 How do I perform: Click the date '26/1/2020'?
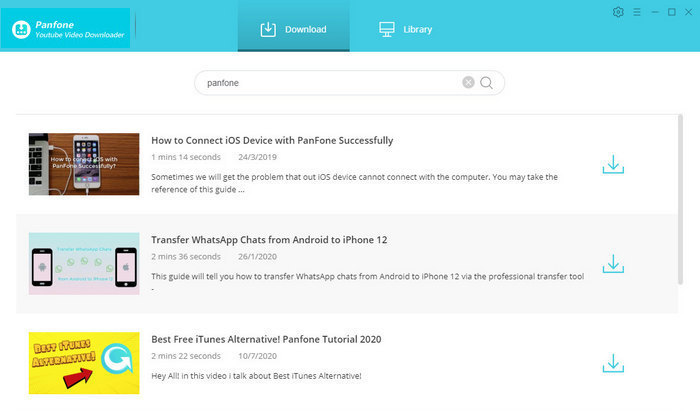pos(258,257)
